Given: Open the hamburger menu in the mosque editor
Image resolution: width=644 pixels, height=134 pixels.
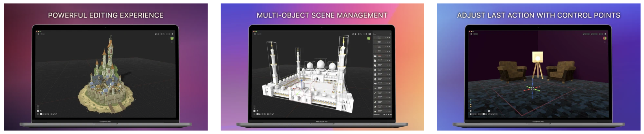Looking at the screenshot, I should click(x=255, y=34).
